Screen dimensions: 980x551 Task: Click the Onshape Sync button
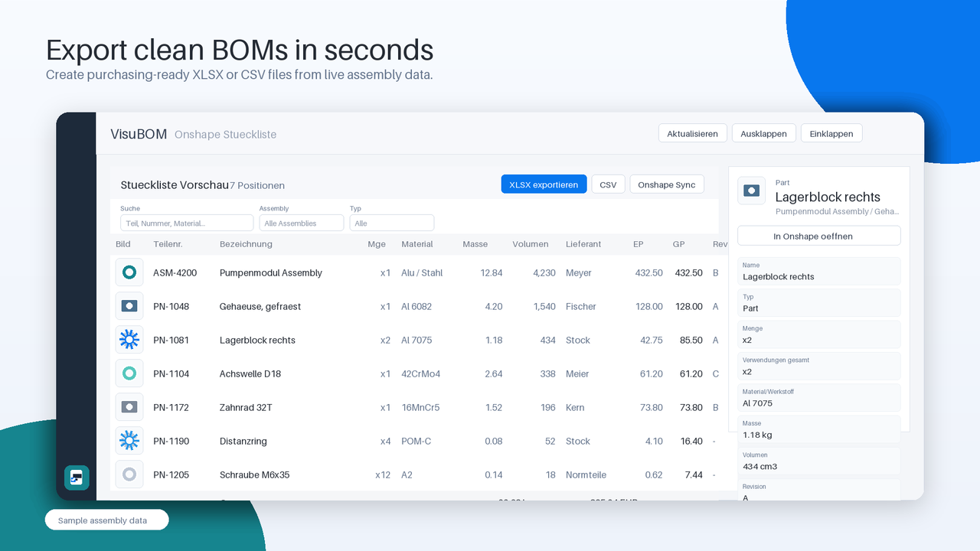[x=666, y=184]
